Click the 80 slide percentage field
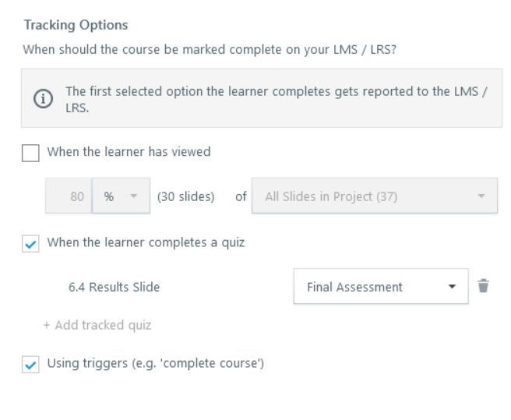The height and width of the screenshot is (420, 511). click(70, 196)
